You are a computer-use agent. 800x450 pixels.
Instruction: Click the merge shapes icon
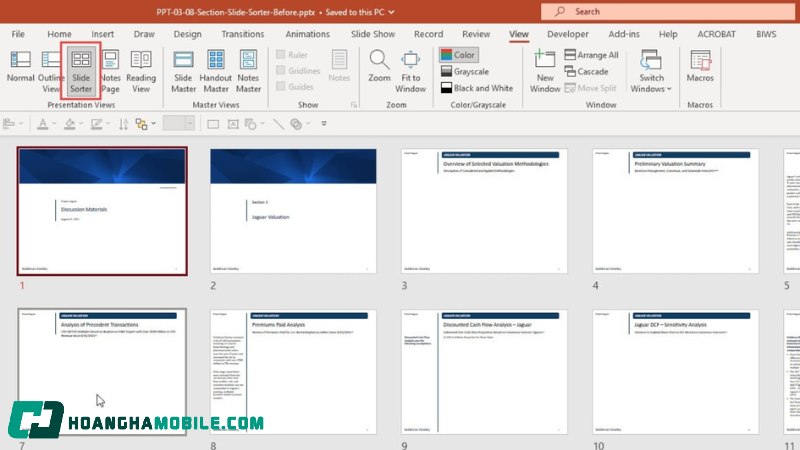[296, 124]
